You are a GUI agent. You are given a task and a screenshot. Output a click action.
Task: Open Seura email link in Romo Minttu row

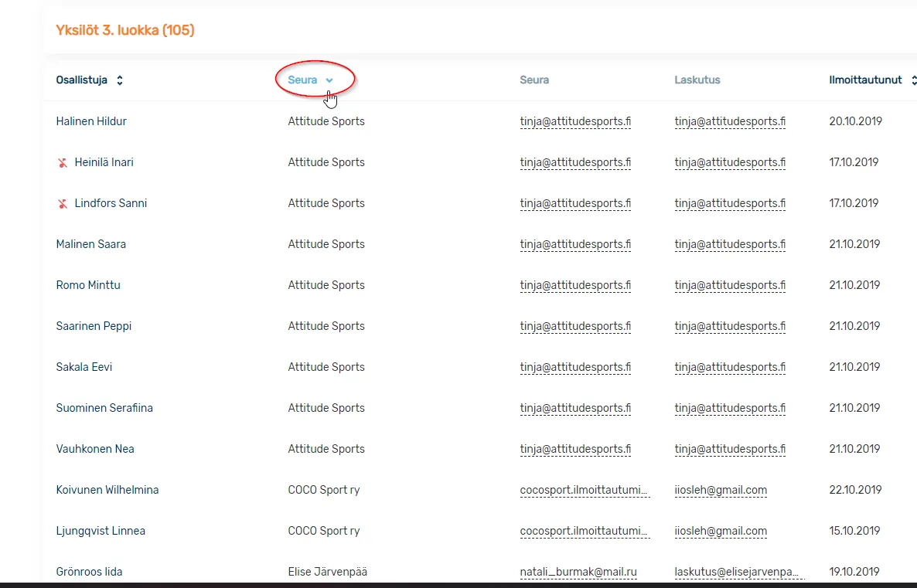pos(575,285)
